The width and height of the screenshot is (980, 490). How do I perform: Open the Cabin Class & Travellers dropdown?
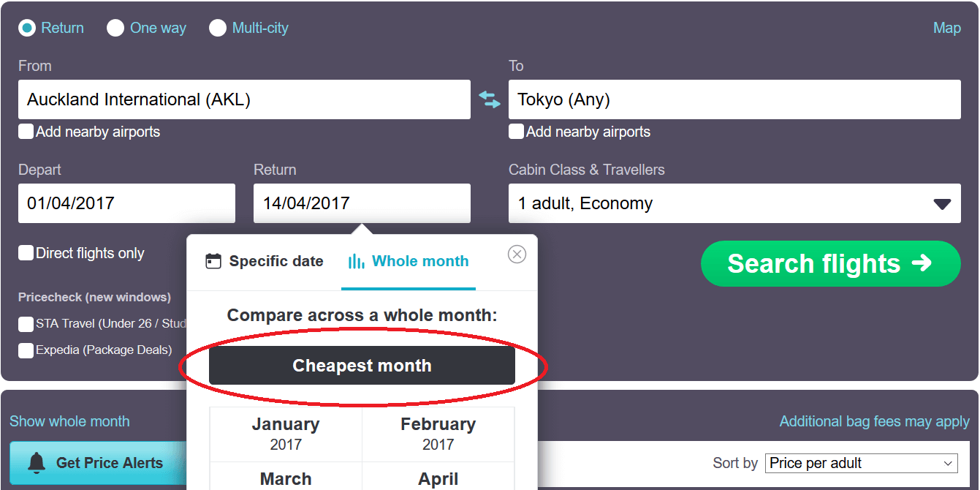pyautogui.click(x=734, y=203)
